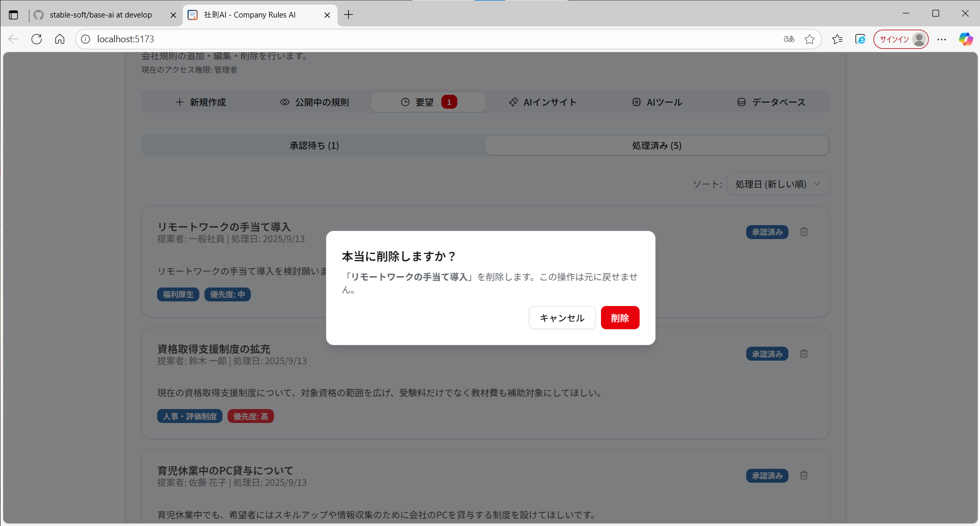
Task: Open the 新規作成 tab
Action: pyautogui.click(x=201, y=102)
